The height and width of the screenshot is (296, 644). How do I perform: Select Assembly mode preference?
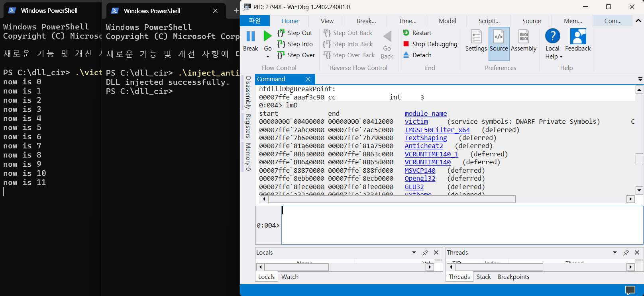click(524, 41)
